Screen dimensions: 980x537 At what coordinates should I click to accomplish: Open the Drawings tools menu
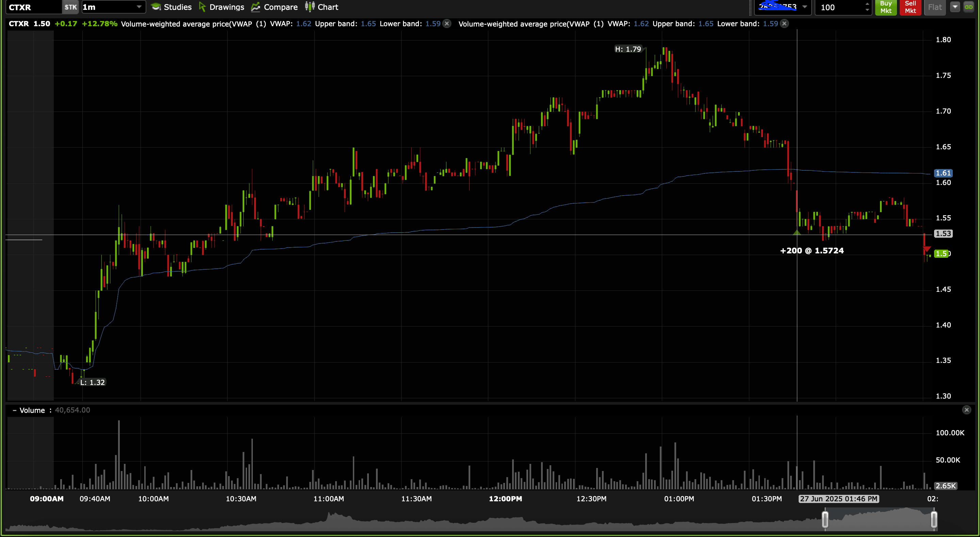(222, 7)
